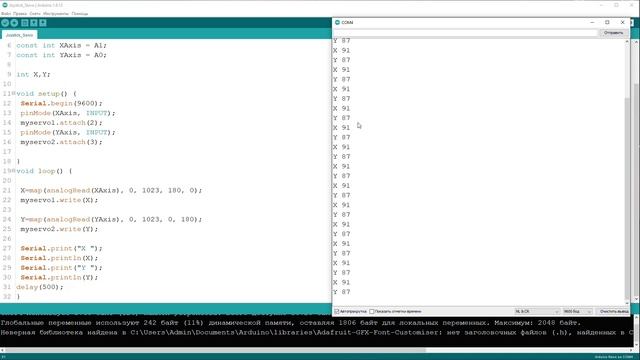Collapse the void loop() code fold marker
This screenshot has width=640, height=360.
coord(13,171)
